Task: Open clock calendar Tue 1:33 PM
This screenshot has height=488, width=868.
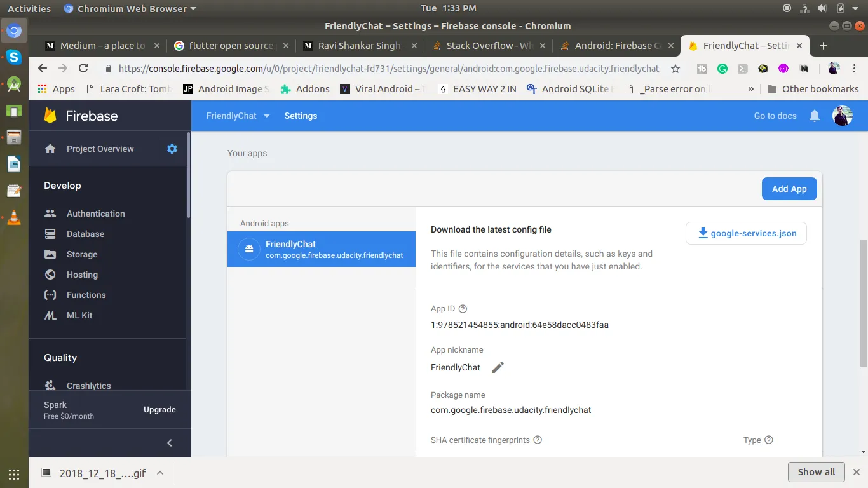Action: pyautogui.click(x=449, y=9)
